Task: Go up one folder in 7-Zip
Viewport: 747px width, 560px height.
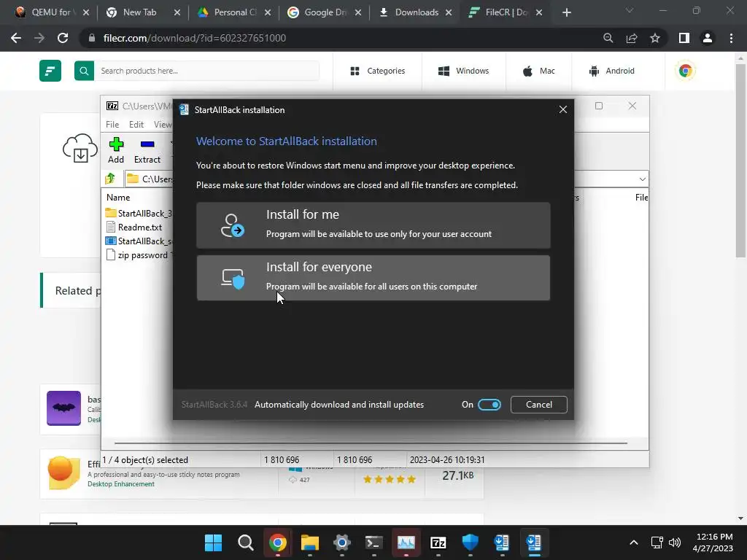Action: (111, 179)
